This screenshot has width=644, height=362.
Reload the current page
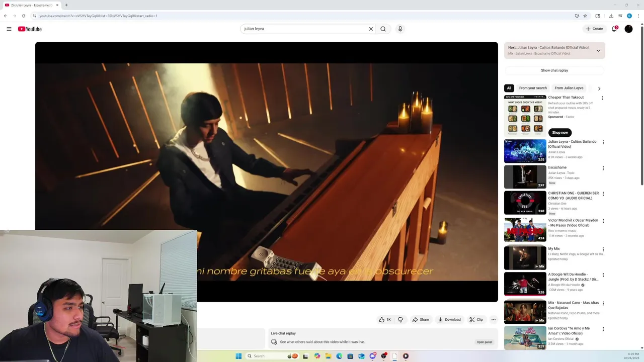coord(23,16)
